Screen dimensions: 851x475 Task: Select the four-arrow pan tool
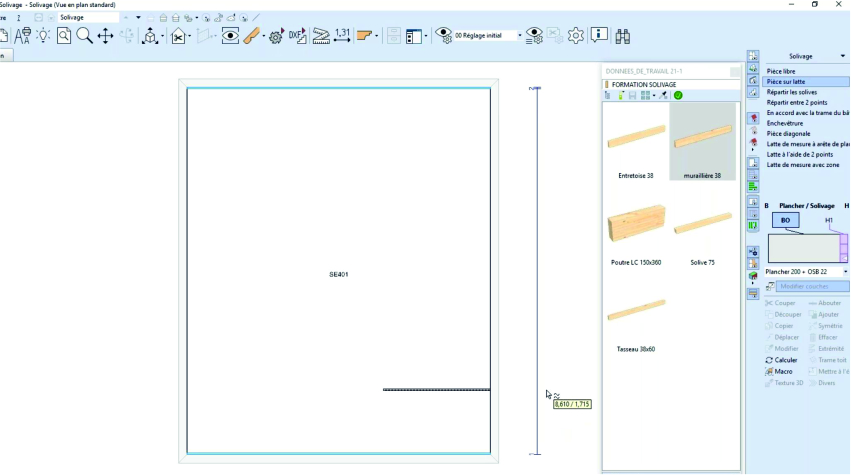point(105,36)
